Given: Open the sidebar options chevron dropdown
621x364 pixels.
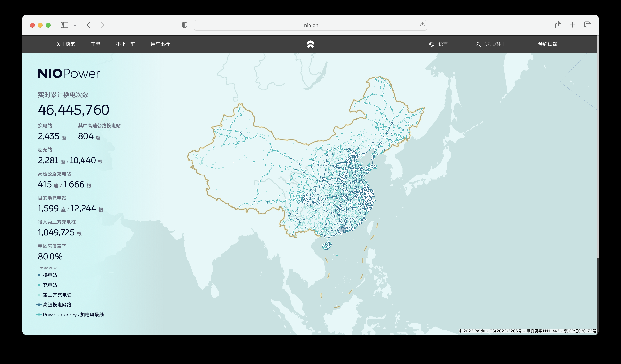Looking at the screenshot, I should tap(75, 25).
